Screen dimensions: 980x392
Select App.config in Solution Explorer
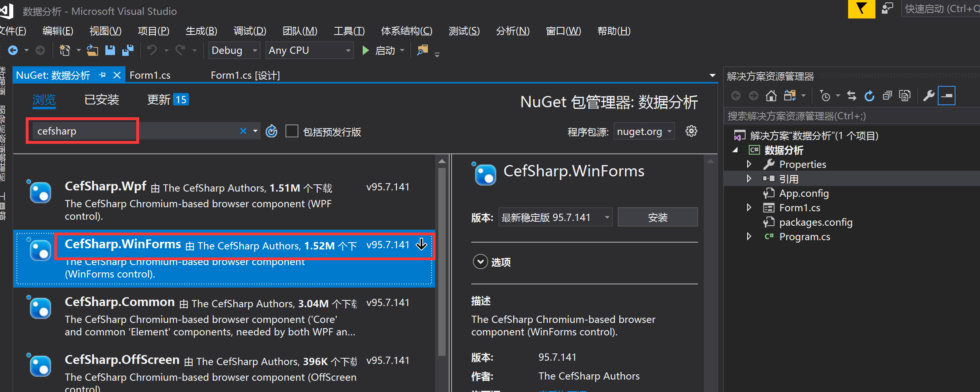click(x=804, y=193)
